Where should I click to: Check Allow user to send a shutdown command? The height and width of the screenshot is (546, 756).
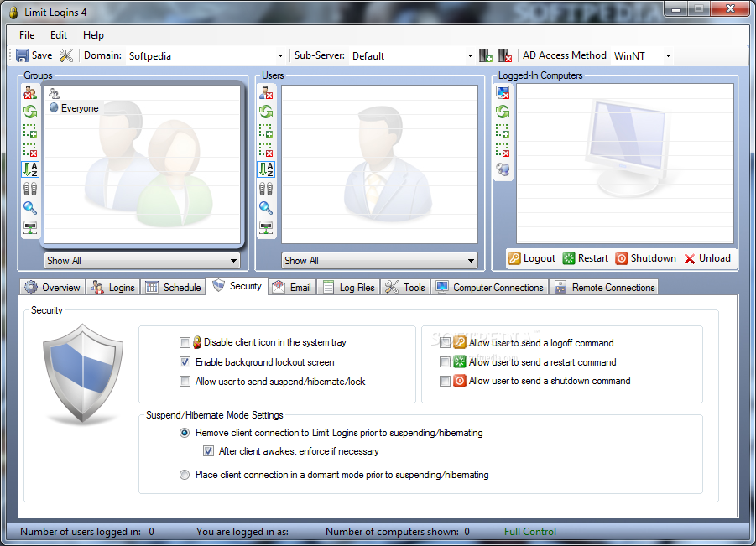(445, 381)
